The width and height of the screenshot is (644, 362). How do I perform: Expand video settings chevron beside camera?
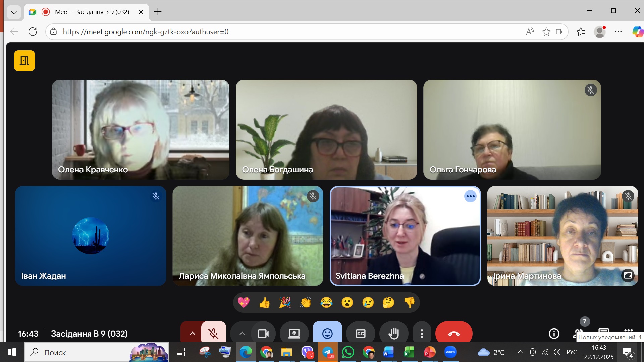242,333
